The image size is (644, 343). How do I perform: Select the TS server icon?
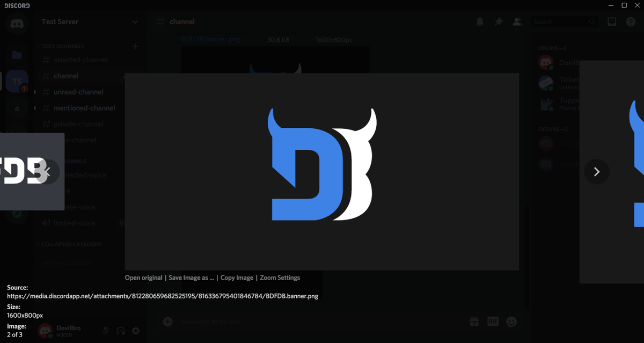[17, 81]
